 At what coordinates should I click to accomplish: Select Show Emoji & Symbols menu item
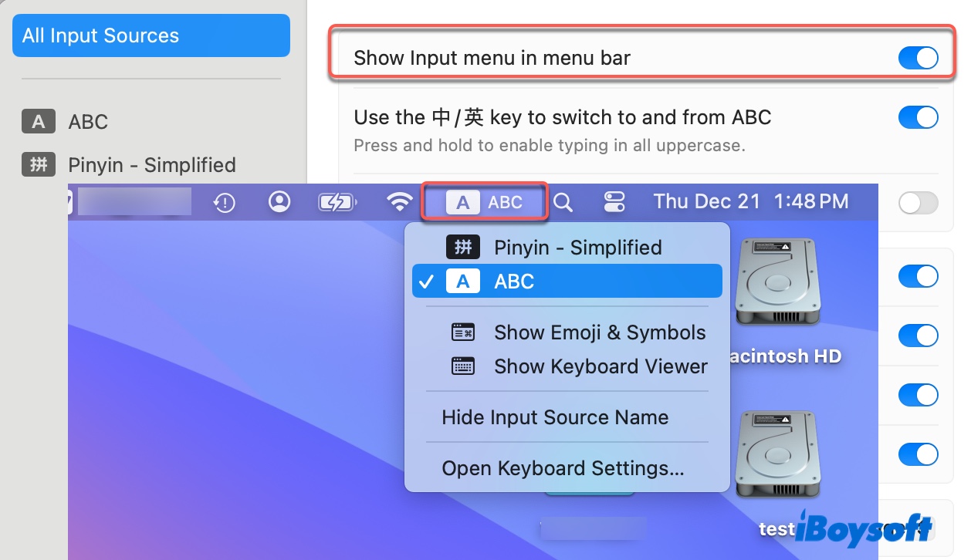(x=567, y=332)
